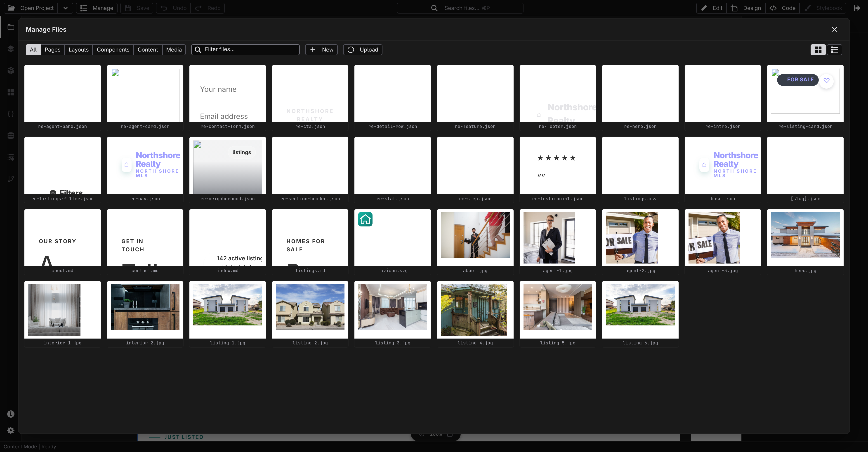Open the curly braces data icon
The width and height of the screenshot is (868, 452).
pyautogui.click(x=11, y=114)
